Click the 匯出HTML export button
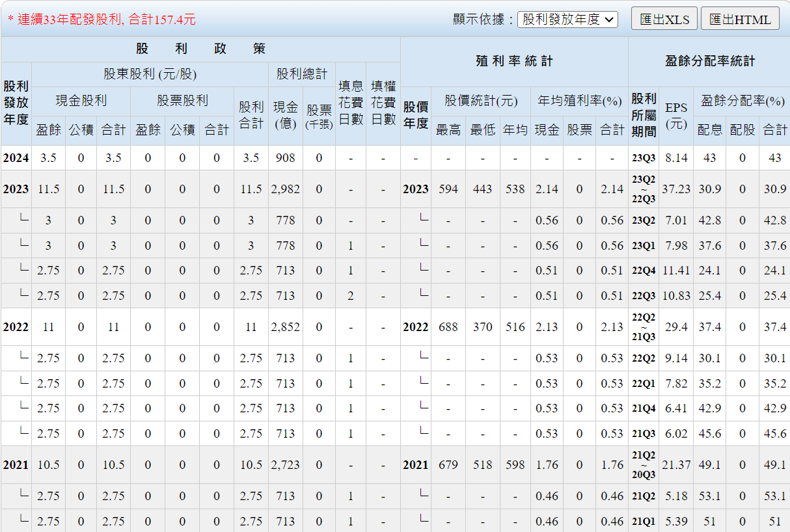Image resolution: width=790 pixels, height=532 pixels. point(740,19)
